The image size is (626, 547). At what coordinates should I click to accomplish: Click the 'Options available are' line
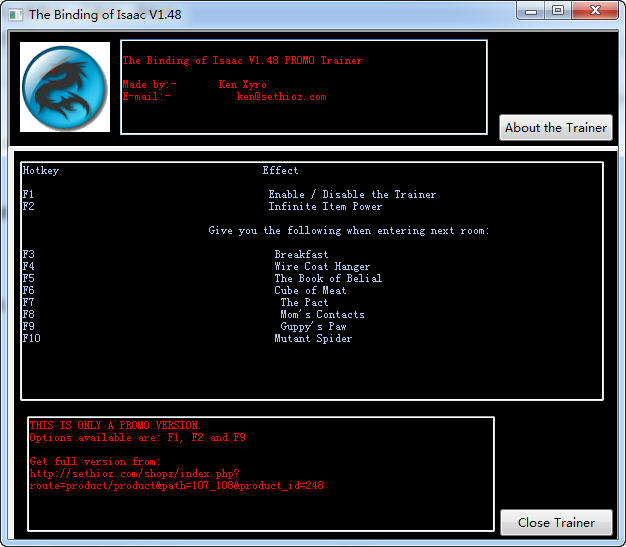tap(137, 438)
